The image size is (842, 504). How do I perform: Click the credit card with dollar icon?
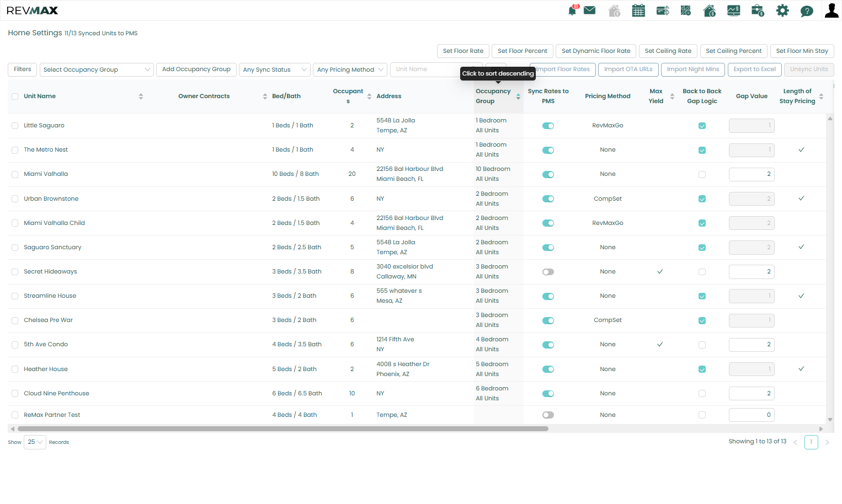point(663,10)
